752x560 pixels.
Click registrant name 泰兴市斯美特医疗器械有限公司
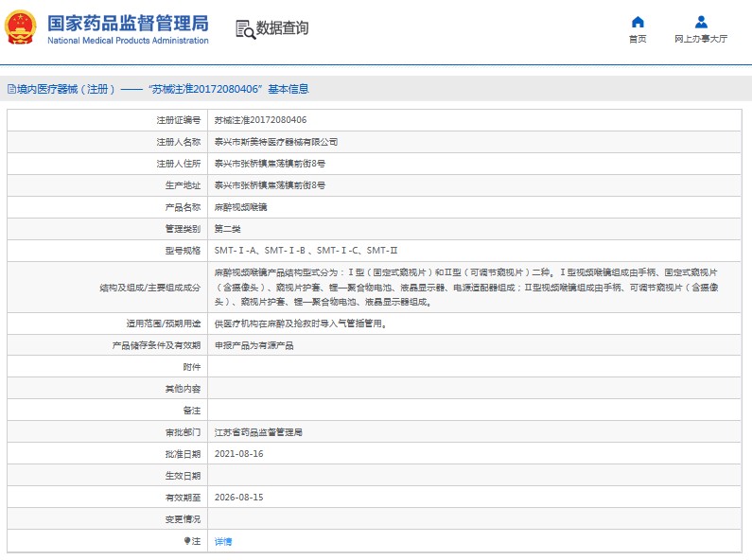point(275,142)
